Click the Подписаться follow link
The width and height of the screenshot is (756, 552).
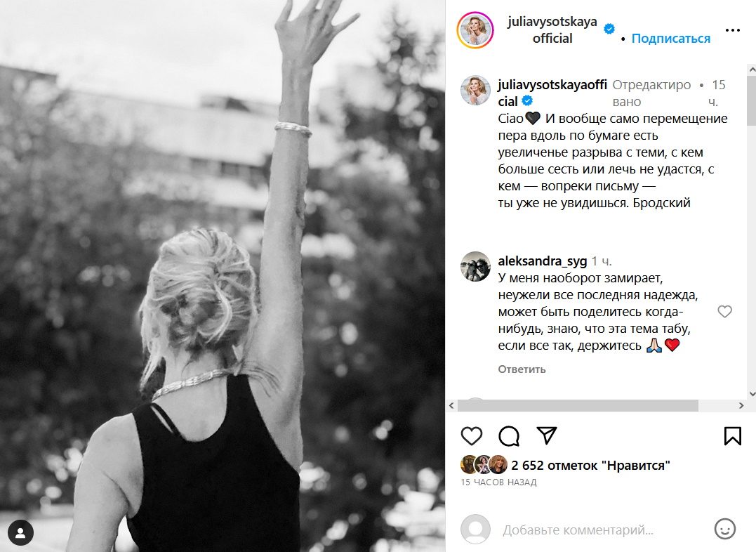[x=670, y=38]
